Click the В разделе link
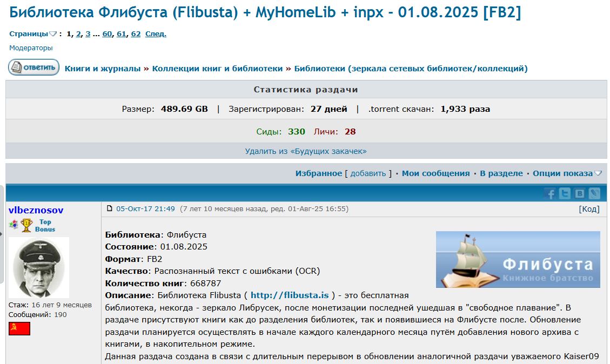 pyautogui.click(x=501, y=173)
